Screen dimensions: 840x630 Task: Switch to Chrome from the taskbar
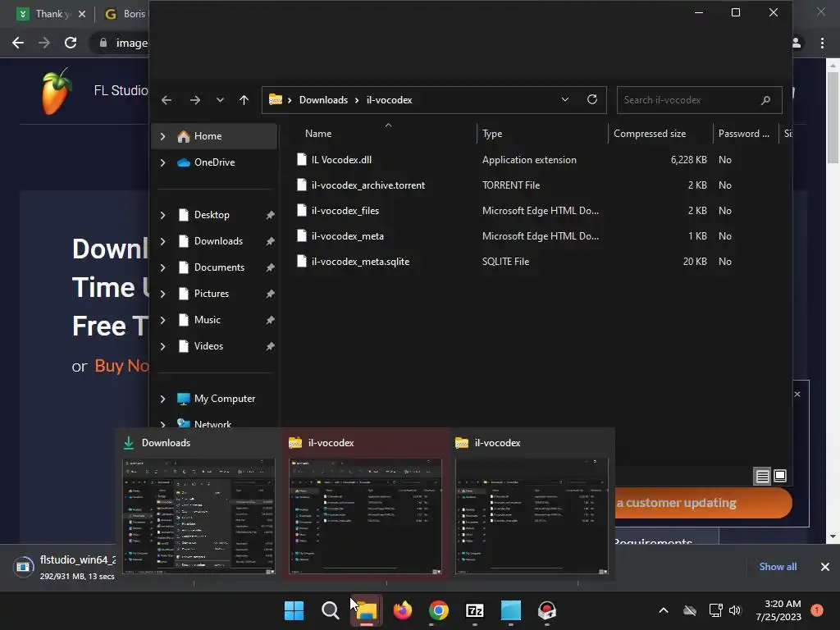click(438, 610)
